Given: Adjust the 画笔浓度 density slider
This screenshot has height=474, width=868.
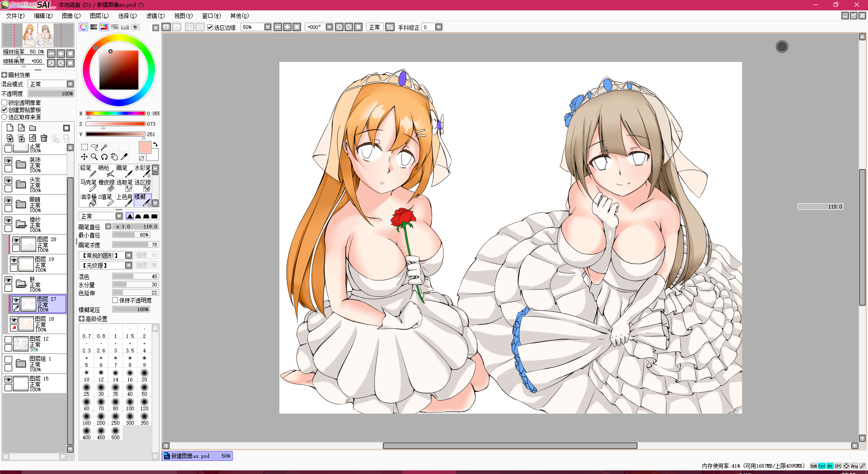Looking at the screenshot, I should pos(136,245).
